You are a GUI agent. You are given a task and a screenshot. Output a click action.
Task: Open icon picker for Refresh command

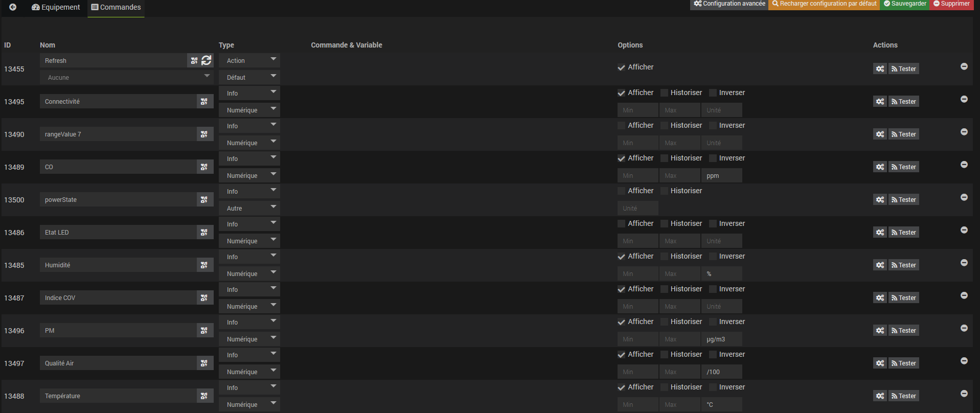[194, 60]
